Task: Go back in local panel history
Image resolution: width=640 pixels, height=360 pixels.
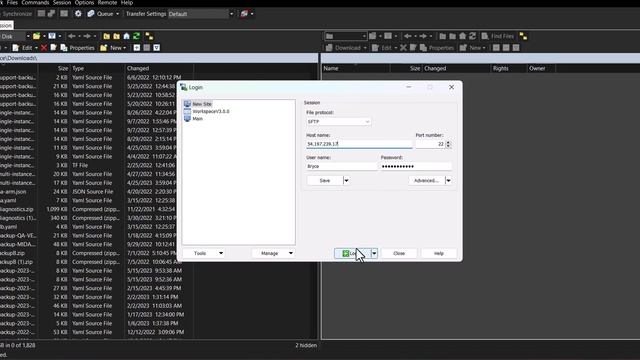Action: coord(72,36)
